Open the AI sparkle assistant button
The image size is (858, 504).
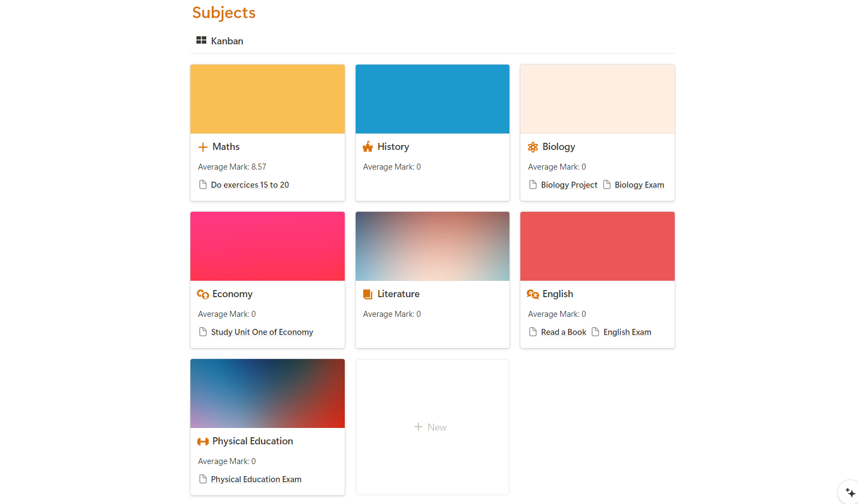[x=850, y=493]
